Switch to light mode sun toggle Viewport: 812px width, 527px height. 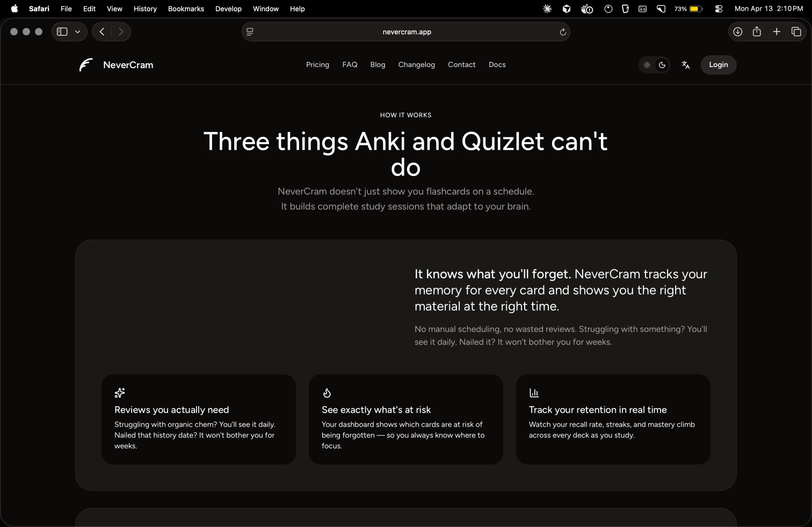pyautogui.click(x=647, y=65)
